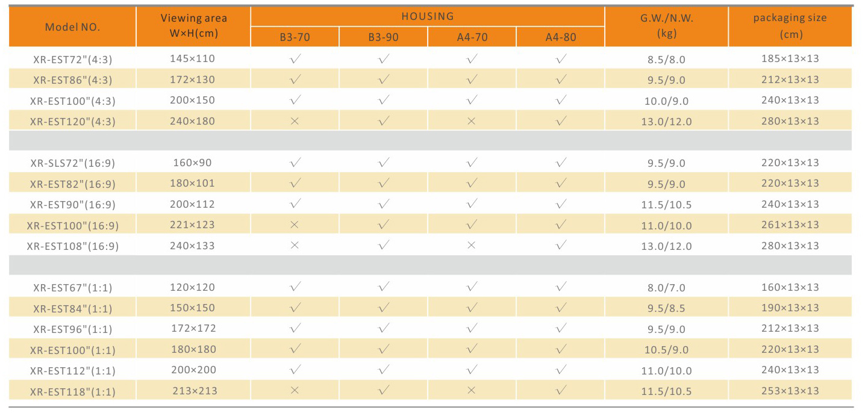Select the Model NO. column header
Viewport: 868px width, 413px height.
72,26
